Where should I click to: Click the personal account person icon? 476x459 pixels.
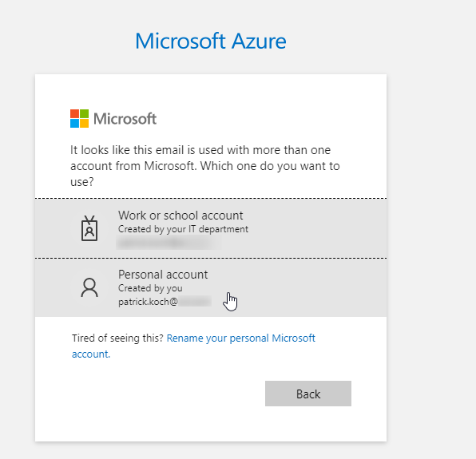click(x=89, y=287)
